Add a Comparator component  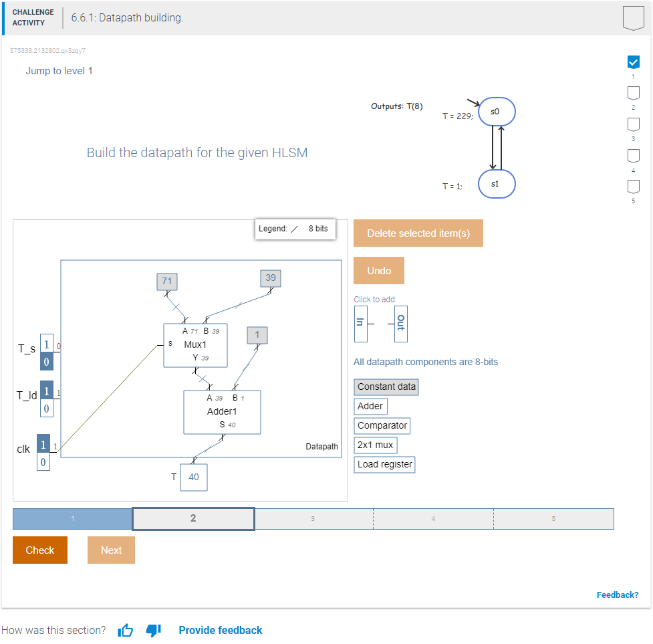pyautogui.click(x=382, y=425)
